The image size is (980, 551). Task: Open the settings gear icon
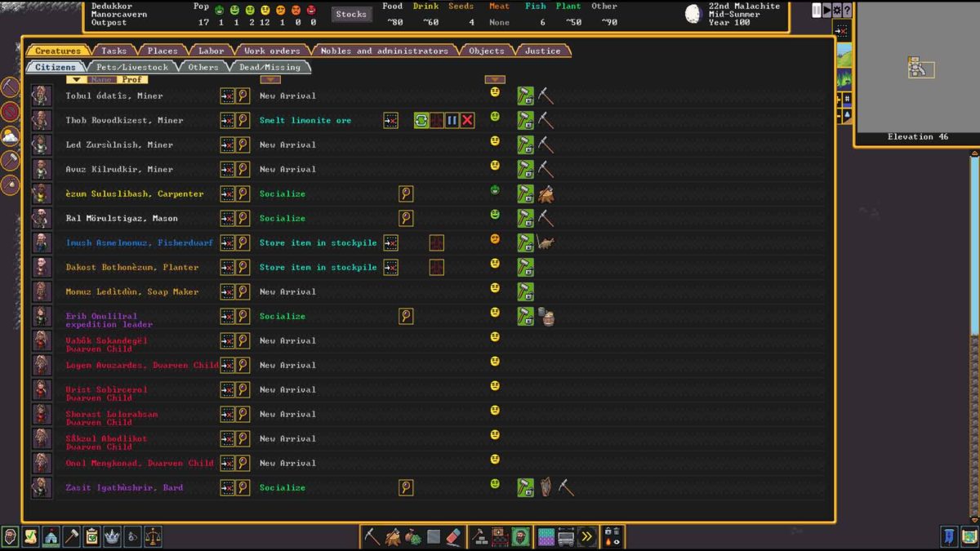pos(837,11)
